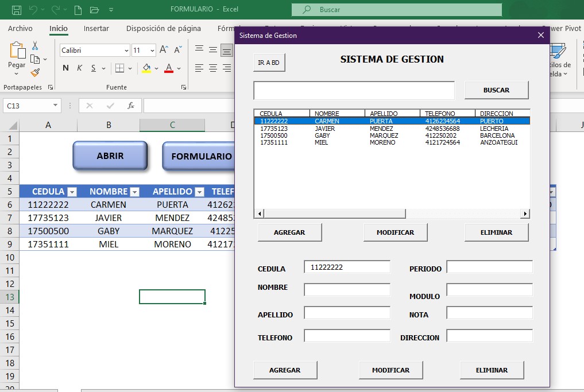Redo the last undone action
Screen dimensions: 584x392
(55, 10)
